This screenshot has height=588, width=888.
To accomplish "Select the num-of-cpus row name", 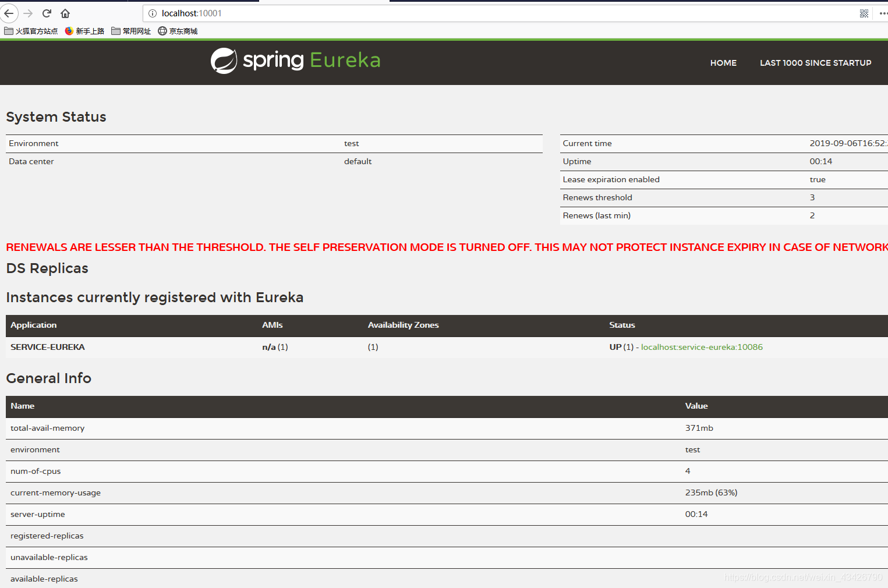I will [x=36, y=471].
